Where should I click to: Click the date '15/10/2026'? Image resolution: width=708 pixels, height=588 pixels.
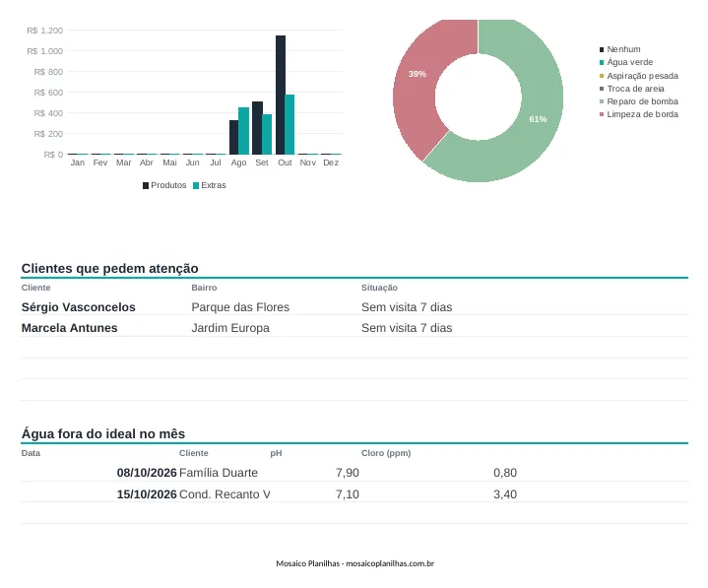147,494
